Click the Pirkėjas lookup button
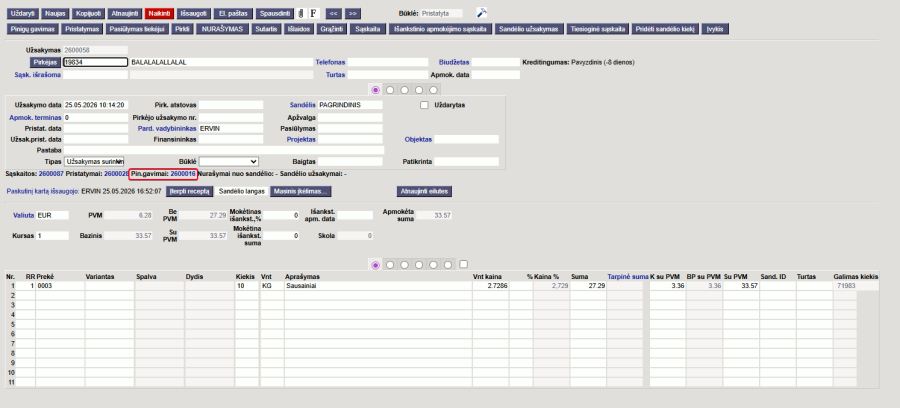The image size is (900, 408). [x=45, y=62]
